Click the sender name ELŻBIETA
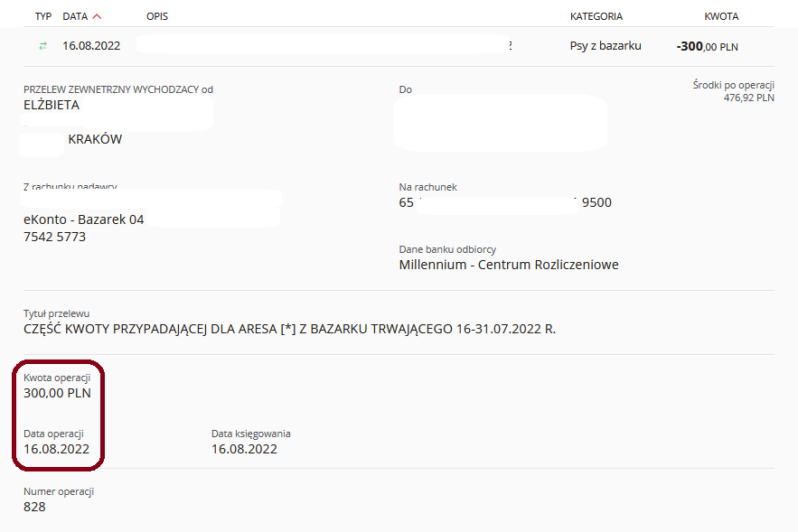Screen dimensions: 798x532 tap(52, 105)
